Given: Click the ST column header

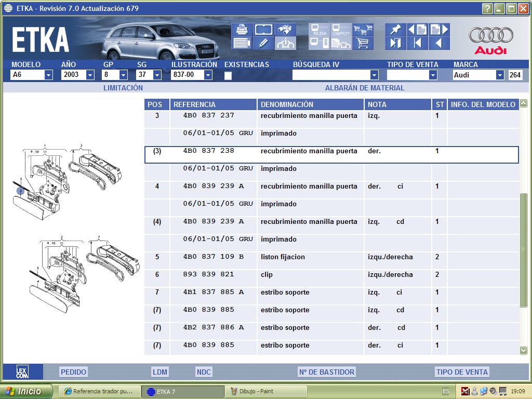Looking at the screenshot, I should point(440,104).
